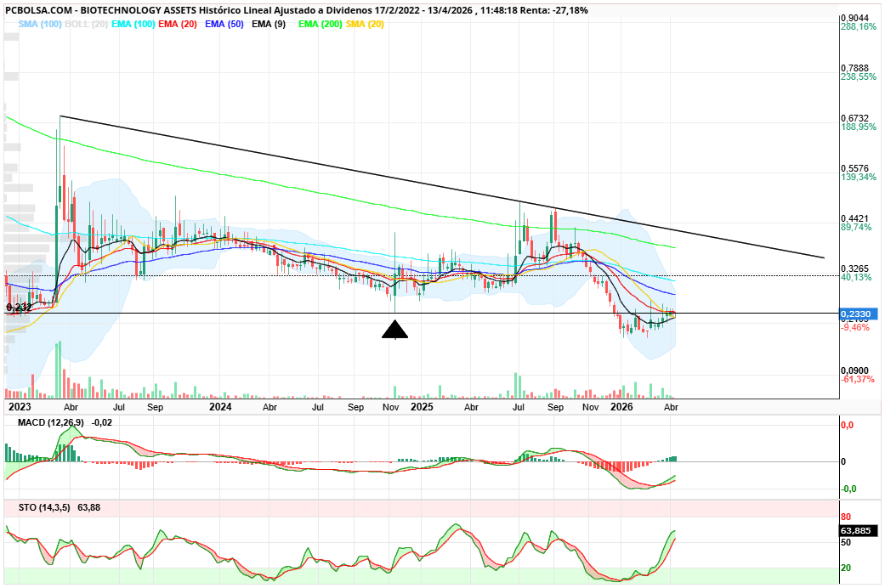Select the Abr 2026 axis label
Viewport: 885px width, 588px height.
tap(671, 407)
